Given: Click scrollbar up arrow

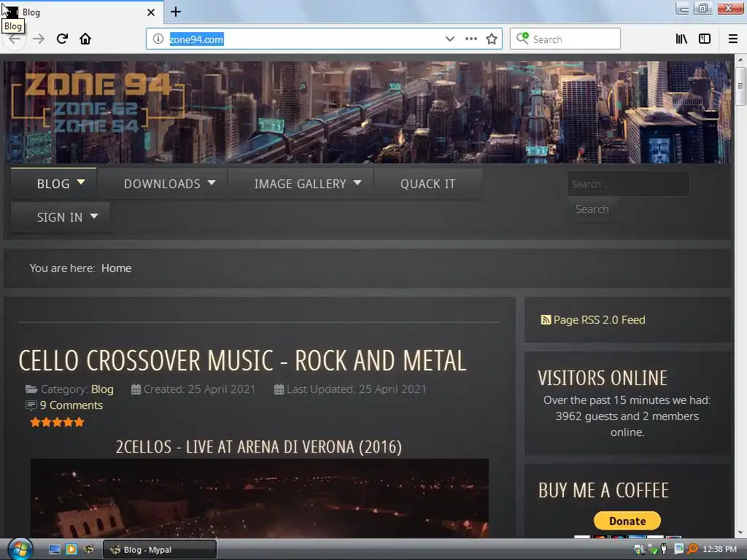Looking at the screenshot, I should [740, 60].
